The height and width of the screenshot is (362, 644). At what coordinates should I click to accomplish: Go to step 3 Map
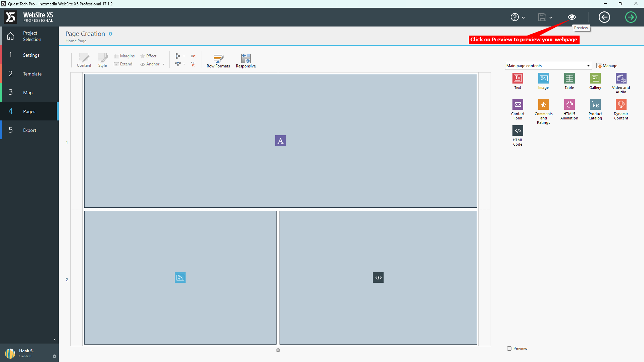tap(29, 93)
